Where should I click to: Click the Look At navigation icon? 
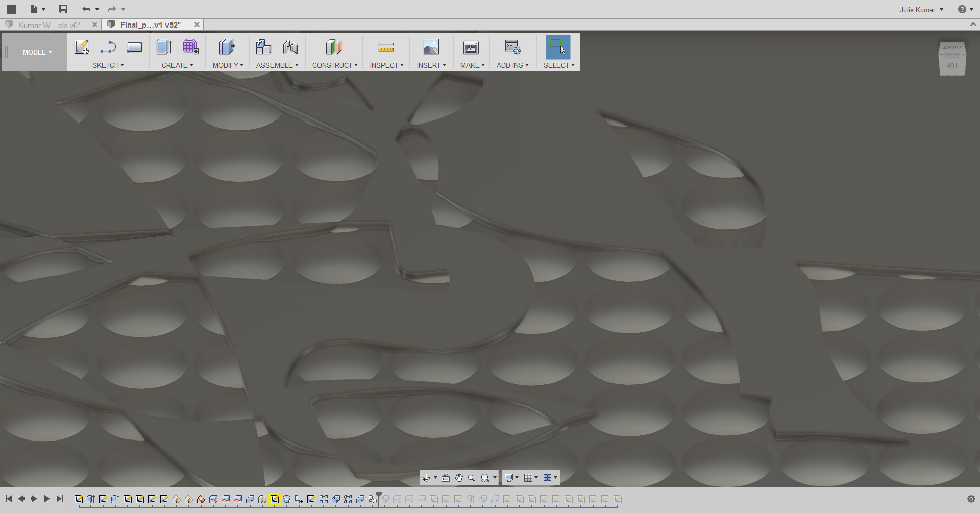(x=446, y=478)
